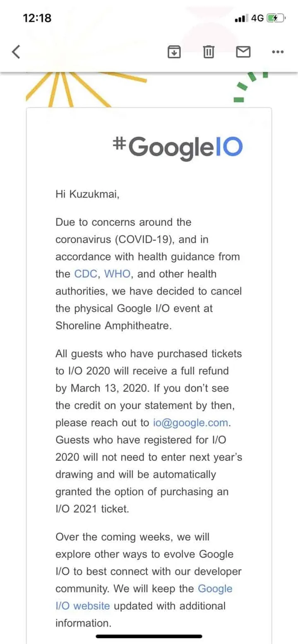Delete the email with the trash icon
298x644 pixels.
tap(209, 52)
